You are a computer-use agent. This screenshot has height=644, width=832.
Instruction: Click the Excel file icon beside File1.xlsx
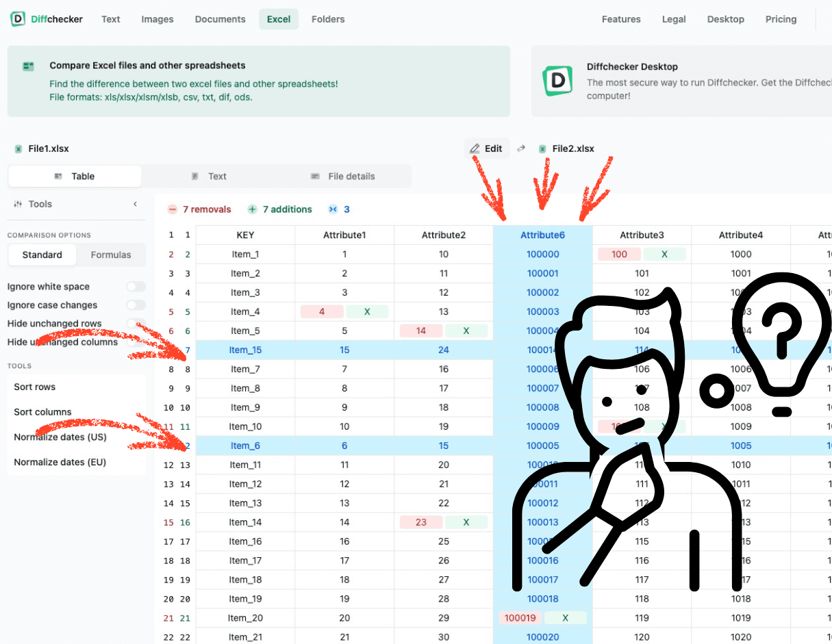coord(17,149)
